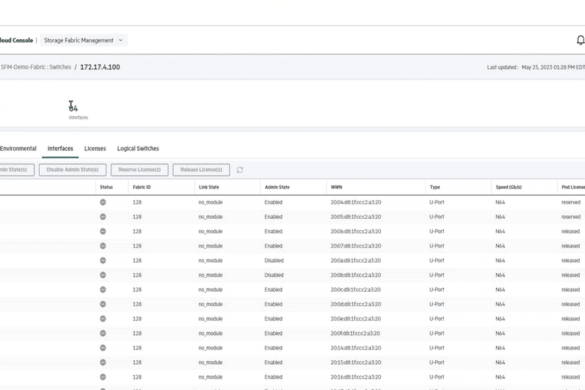
Task: Click the Reserve License(s) button
Action: [140, 170]
